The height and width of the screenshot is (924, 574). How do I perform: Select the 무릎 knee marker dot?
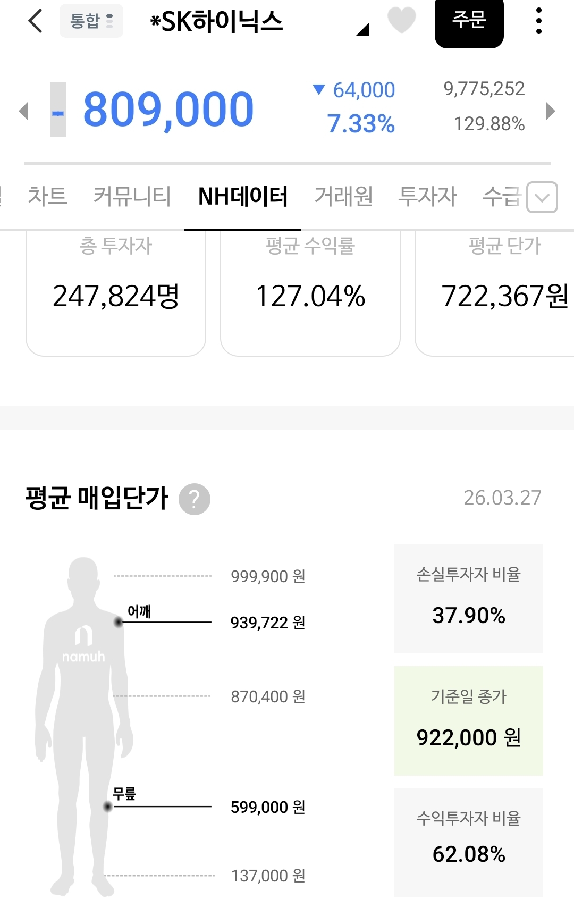point(108,807)
